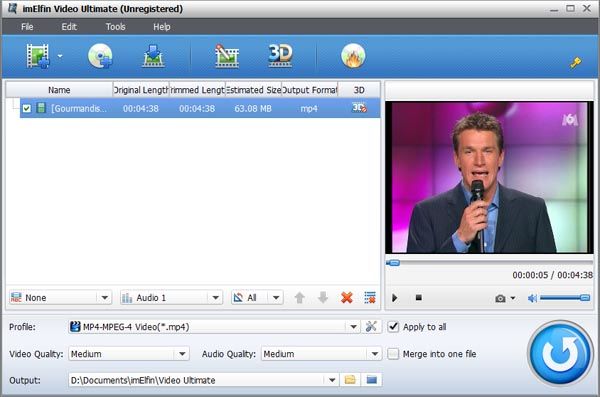The height and width of the screenshot is (397, 600).
Task: Click the golden key register icon
Action: pos(576,62)
